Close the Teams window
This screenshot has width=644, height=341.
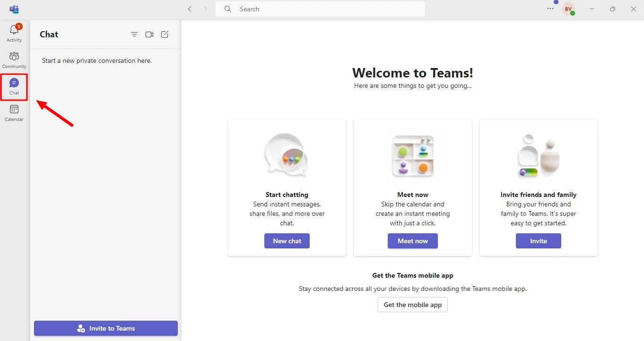634,9
